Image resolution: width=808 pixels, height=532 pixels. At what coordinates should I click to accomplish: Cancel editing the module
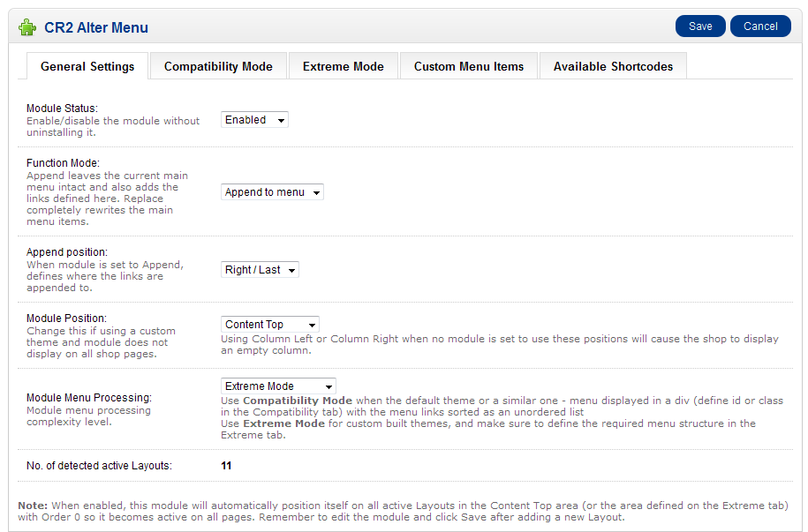pos(759,26)
